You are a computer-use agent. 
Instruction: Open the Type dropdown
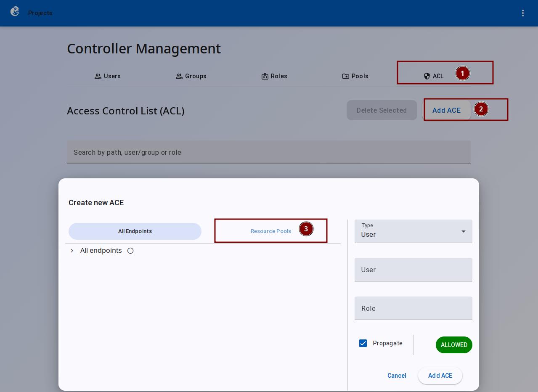click(413, 231)
